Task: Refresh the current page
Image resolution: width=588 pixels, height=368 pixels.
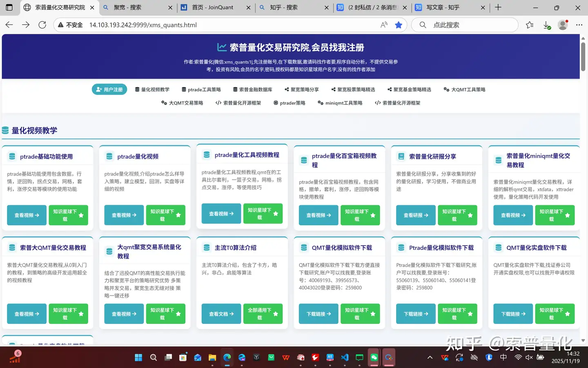Action: coord(42,25)
